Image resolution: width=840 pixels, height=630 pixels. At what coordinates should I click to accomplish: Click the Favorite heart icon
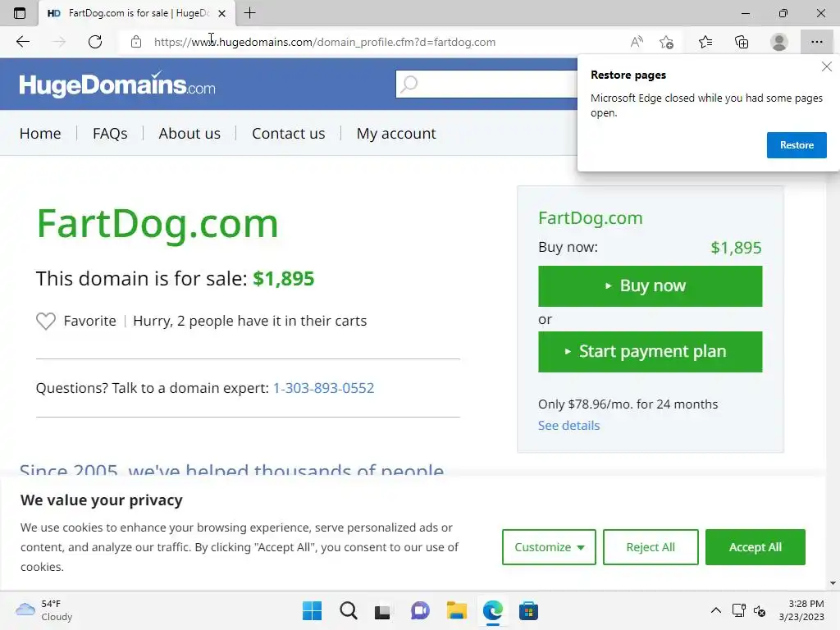46,321
